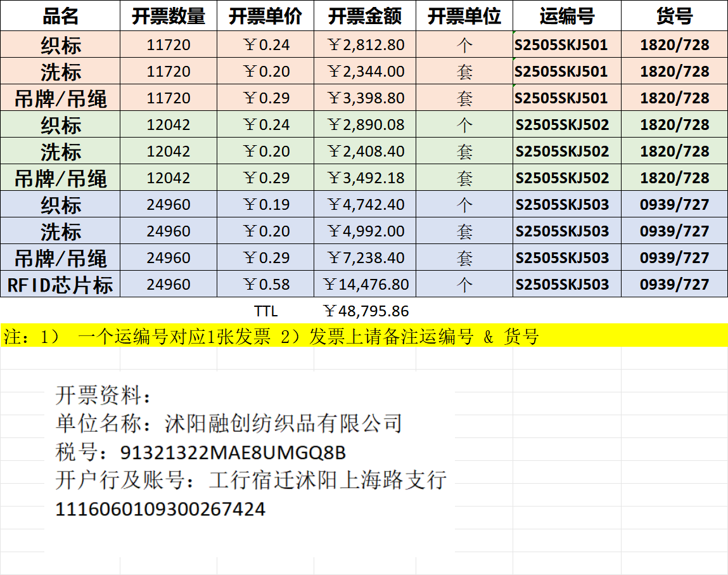Click the unit price cell ¥0.19
728x575 pixels.
coord(266,205)
